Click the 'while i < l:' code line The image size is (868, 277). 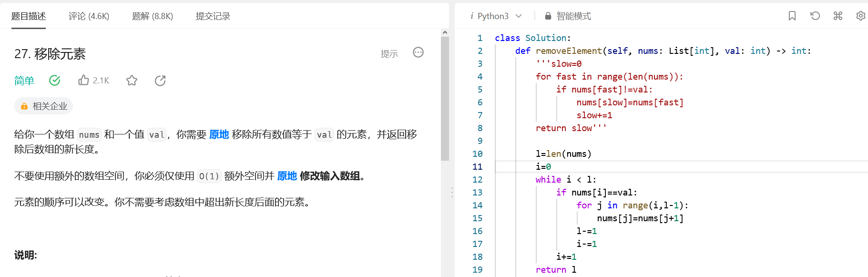[x=566, y=179]
